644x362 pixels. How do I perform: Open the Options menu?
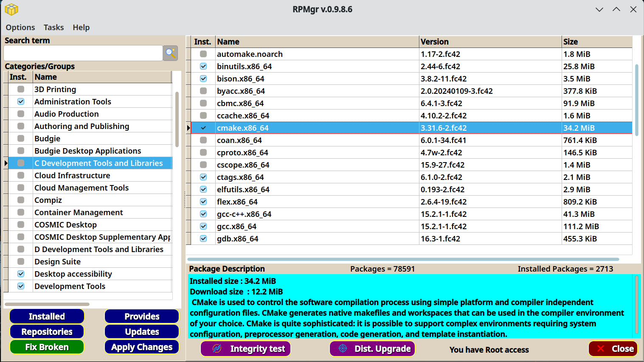(20, 27)
